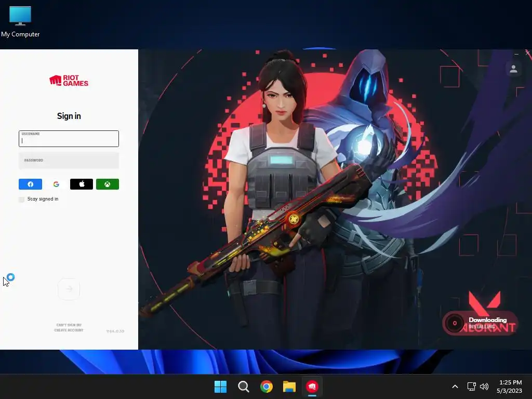Image resolution: width=532 pixels, height=399 pixels.
Task: Sign in with Apple button
Action: pyautogui.click(x=82, y=184)
